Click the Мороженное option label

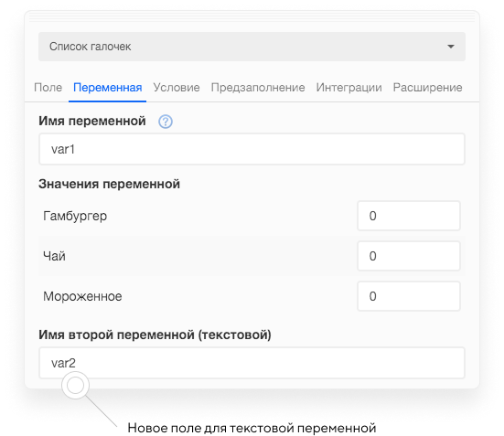coord(82,296)
